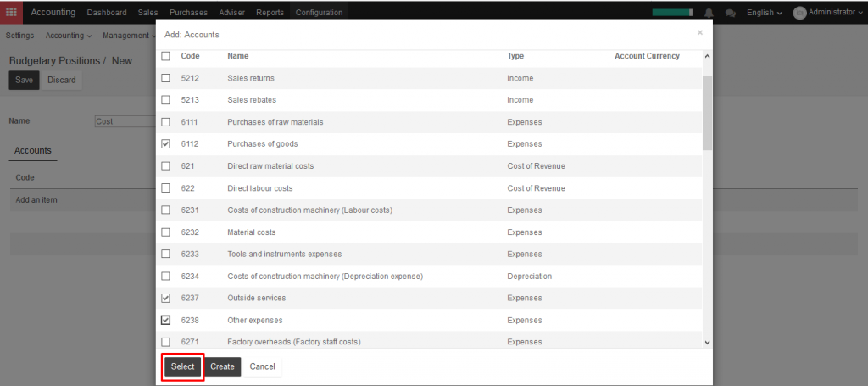
Task: Open the apps grid menu icon
Action: coord(11,12)
